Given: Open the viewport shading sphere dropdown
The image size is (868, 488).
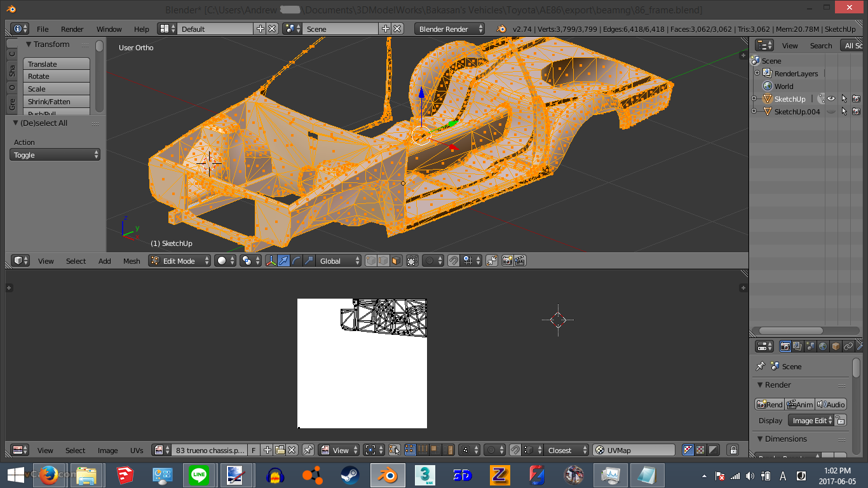Looking at the screenshot, I should click(225, 261).
